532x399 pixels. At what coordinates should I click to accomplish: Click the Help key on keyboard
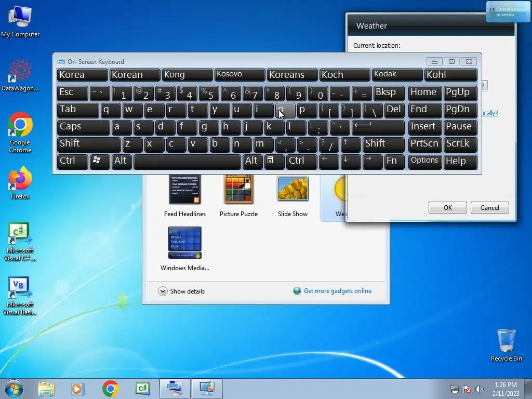point(460,161)
